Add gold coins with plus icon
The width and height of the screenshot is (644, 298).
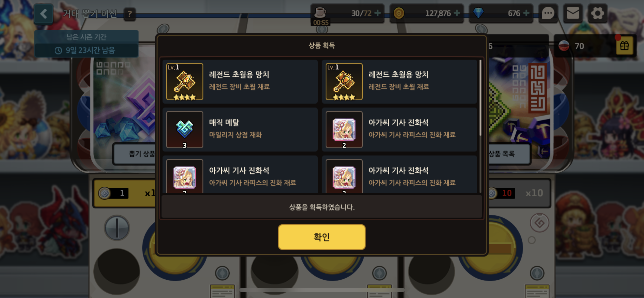[x=457, y=13]
